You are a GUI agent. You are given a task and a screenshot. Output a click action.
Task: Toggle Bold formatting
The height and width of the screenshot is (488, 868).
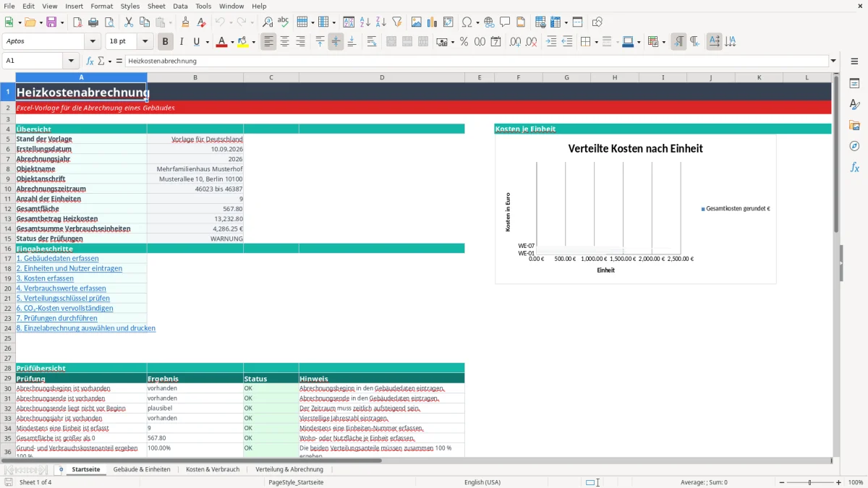(166, 42)
